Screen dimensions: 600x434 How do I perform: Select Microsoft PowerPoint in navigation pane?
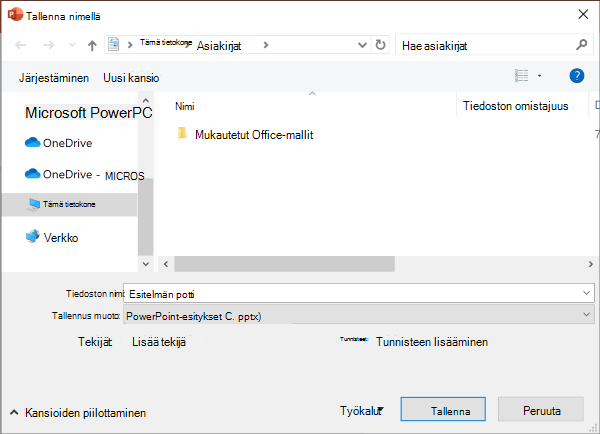pyautogui.click(x=88, y=113)
